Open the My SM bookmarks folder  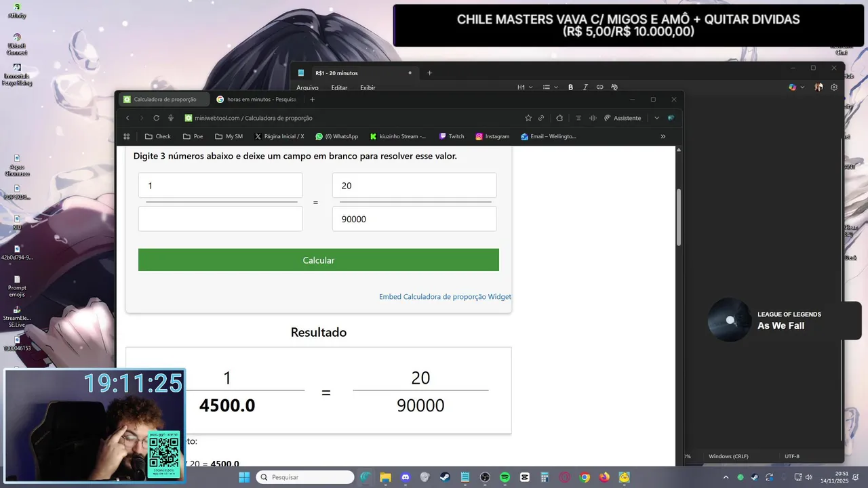[x=229, y=136]
